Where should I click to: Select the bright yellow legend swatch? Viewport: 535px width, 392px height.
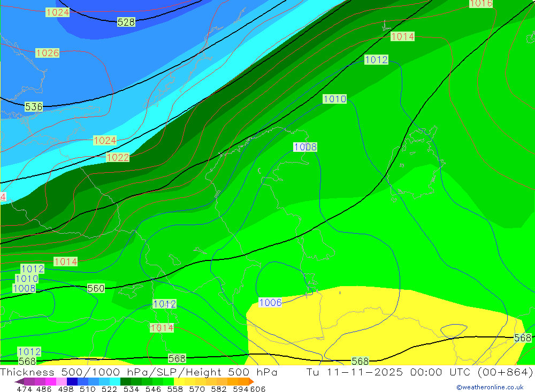[179, 381]
